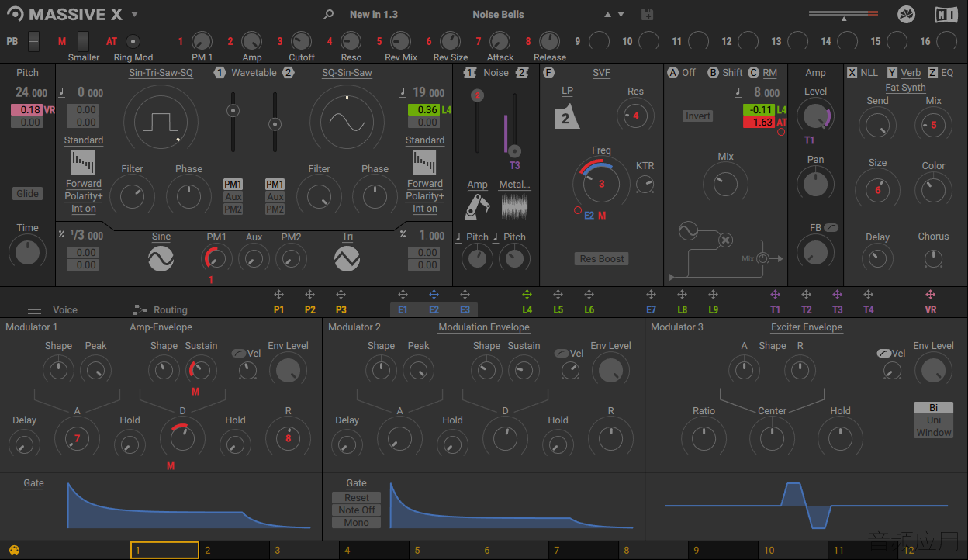Adjust the oscillator 2 level vertical slider
The height and width of the screenshot is (560, 968).
point(274,122)
